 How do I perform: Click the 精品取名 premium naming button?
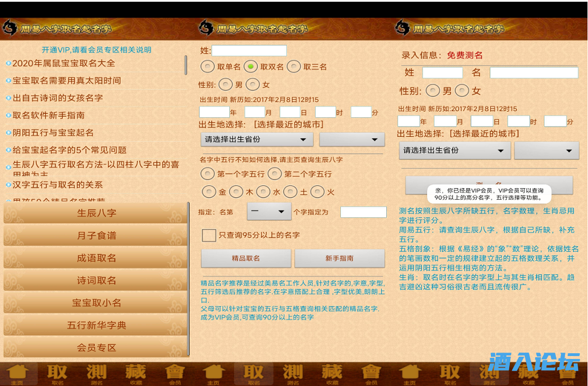[247, 258]
